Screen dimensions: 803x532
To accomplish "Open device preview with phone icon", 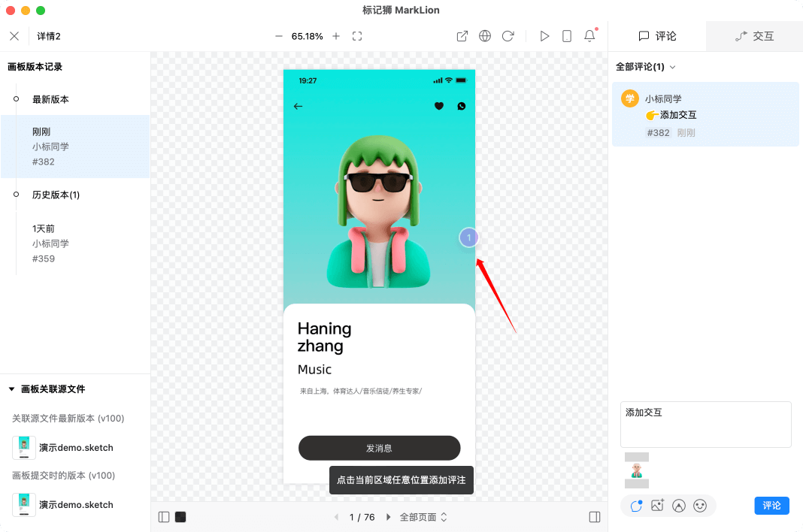I will 566,35.
